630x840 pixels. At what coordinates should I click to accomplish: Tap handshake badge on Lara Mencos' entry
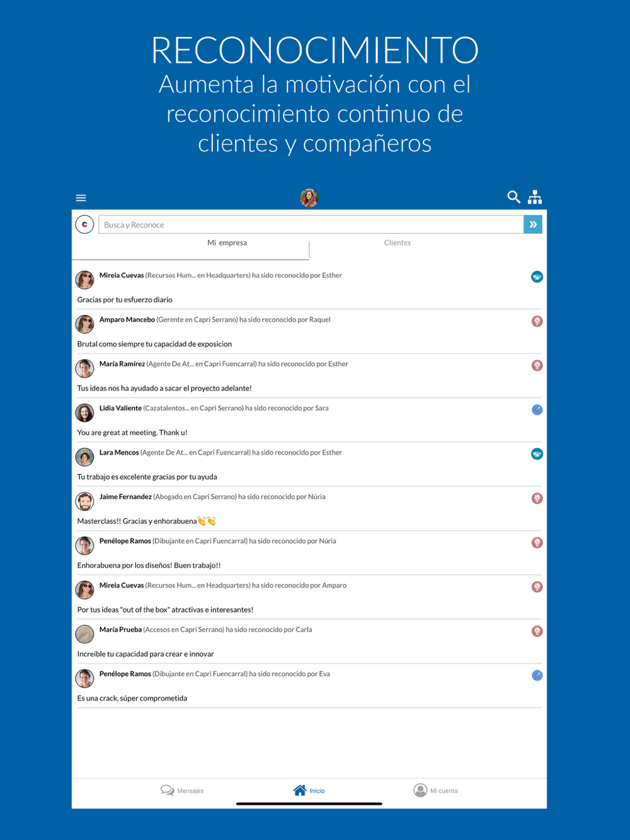pyautogui.click(x=537, y=454)
